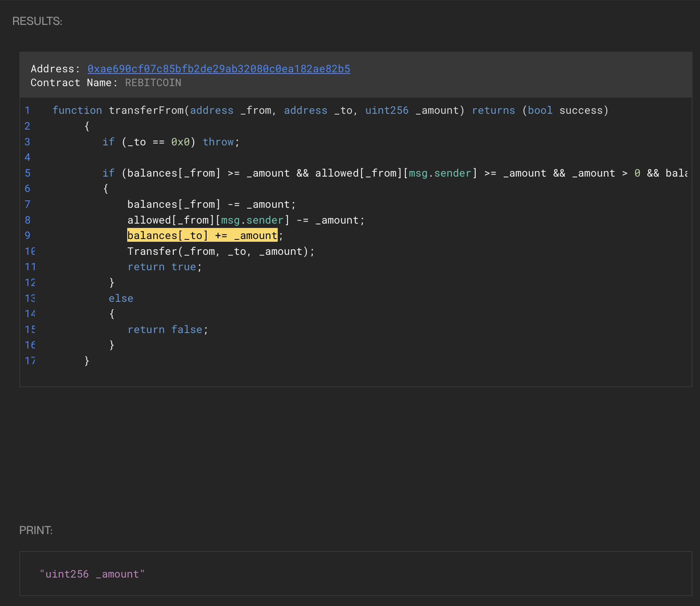Click the bool return type keyword
This screenshot has height=606, width=700.
coord(540,110)
